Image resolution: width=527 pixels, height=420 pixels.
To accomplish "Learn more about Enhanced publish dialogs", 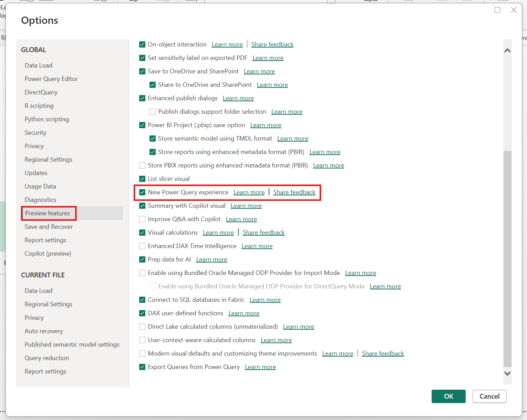I will point(238,98).
